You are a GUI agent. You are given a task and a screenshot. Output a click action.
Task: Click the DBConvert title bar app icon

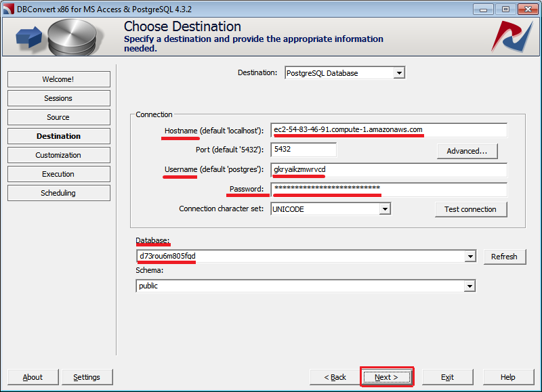coord(8,9)
